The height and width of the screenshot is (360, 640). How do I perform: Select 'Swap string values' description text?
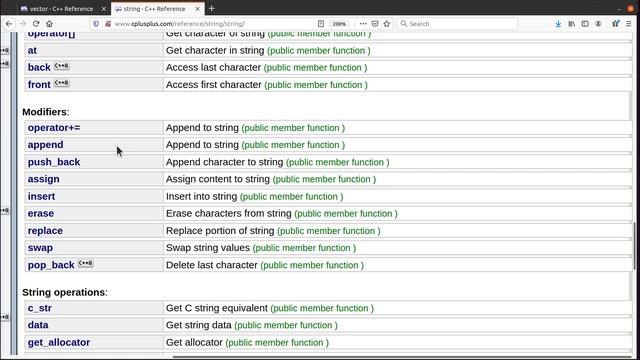tap(208, 248)
